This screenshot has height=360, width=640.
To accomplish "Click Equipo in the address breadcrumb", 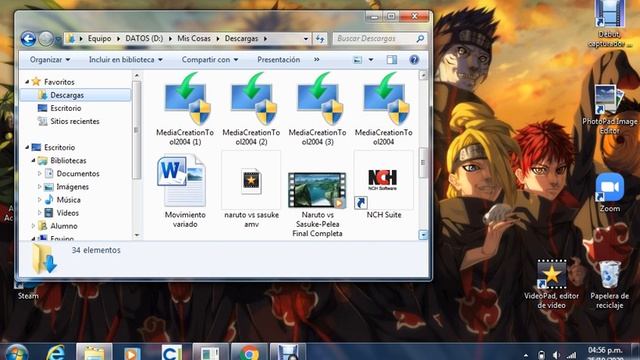I will pos(100,38).
